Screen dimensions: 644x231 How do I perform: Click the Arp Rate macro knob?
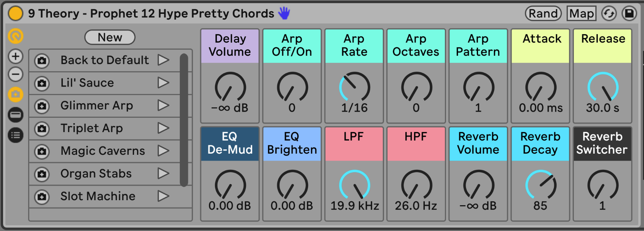[354, 87]
